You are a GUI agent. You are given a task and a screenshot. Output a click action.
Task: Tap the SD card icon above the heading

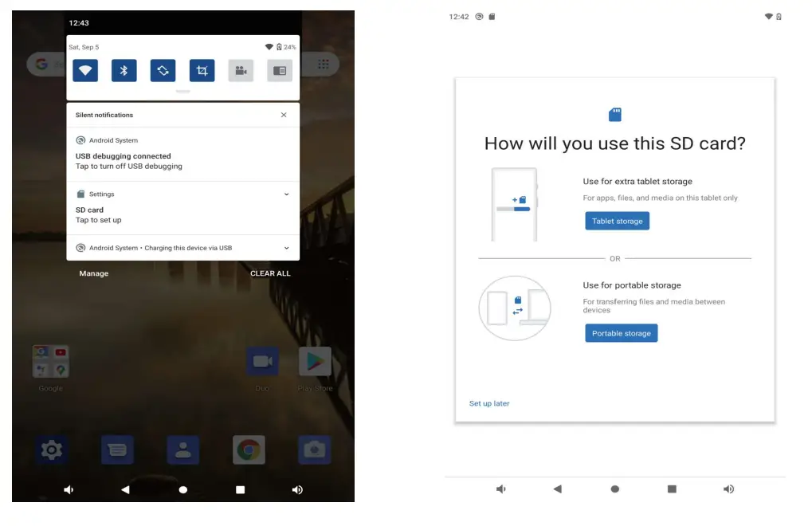click(x=614, y=115)
